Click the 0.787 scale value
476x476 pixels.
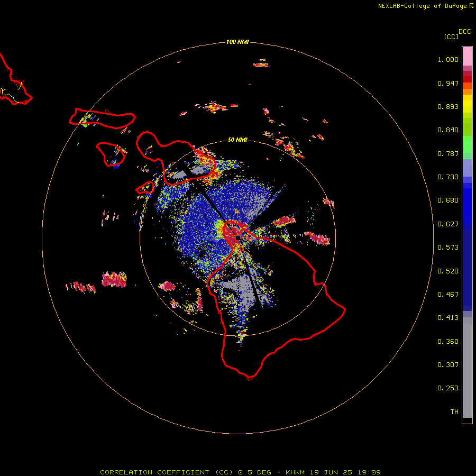coord(448,153)
